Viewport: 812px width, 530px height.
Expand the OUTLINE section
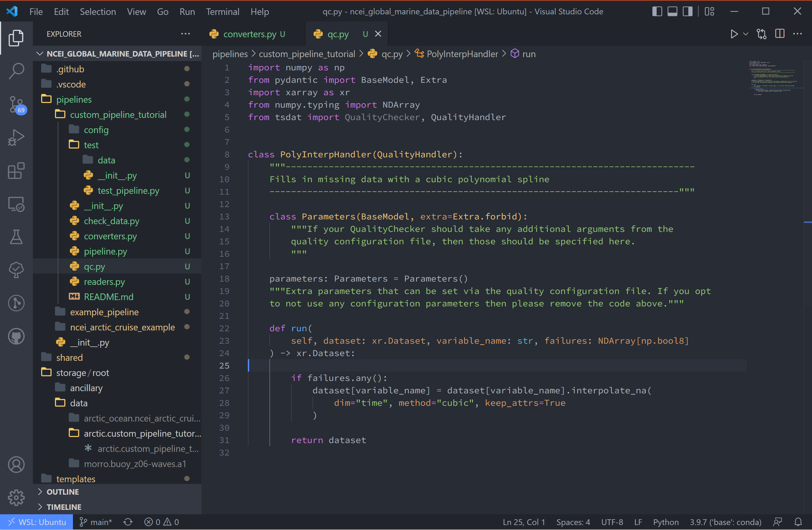point(118,491)
